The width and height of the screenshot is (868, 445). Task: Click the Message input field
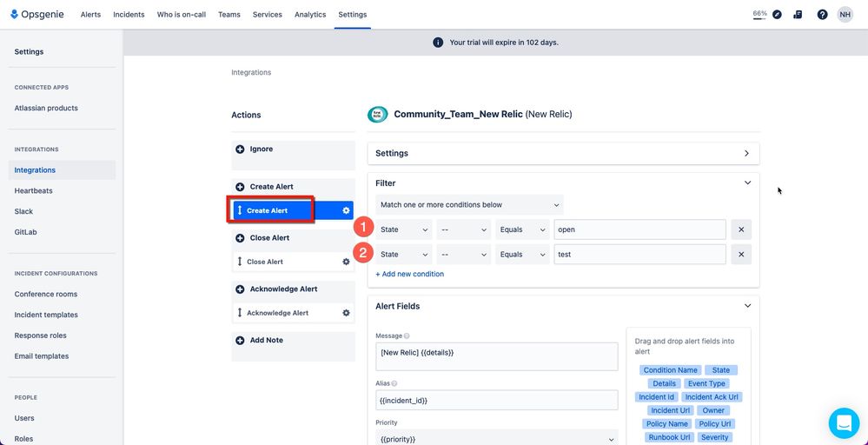[x=496, y=356]
